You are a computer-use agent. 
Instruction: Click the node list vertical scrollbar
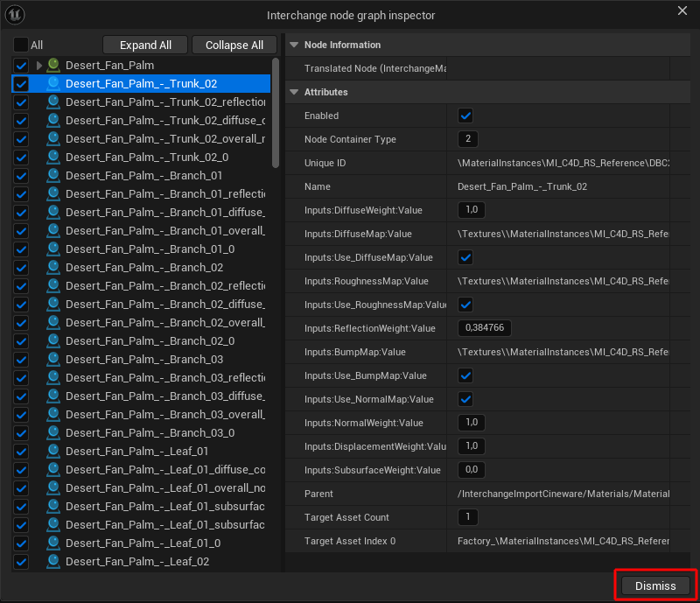click(x=276, y=114)
